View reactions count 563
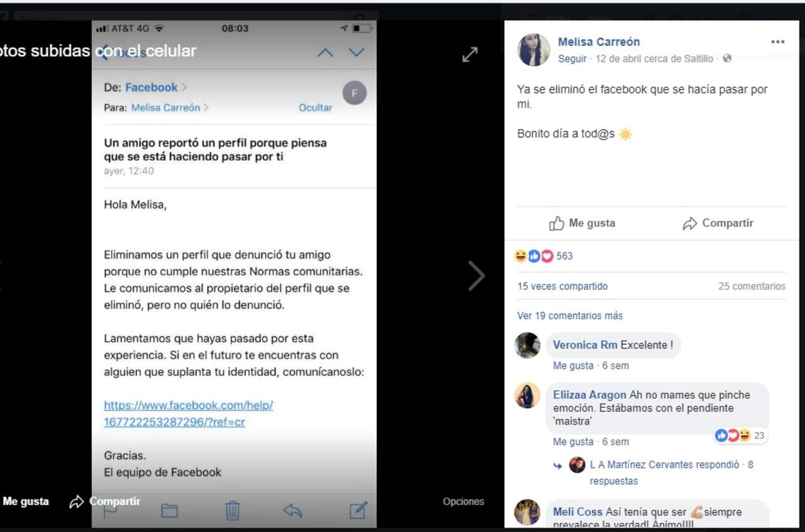 click(564, 256)
